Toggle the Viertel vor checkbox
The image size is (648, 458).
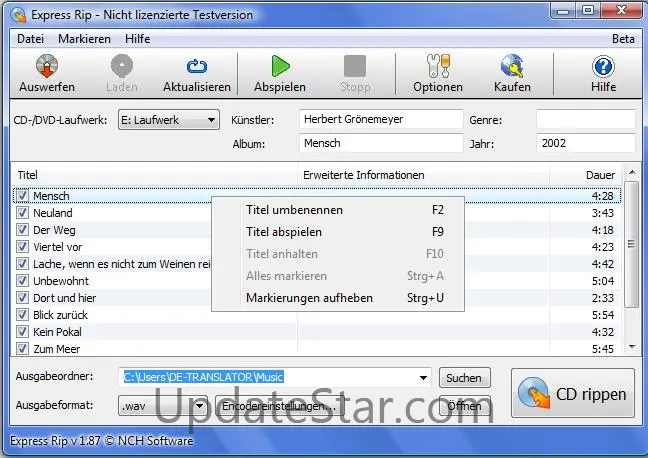pos(22,246)
